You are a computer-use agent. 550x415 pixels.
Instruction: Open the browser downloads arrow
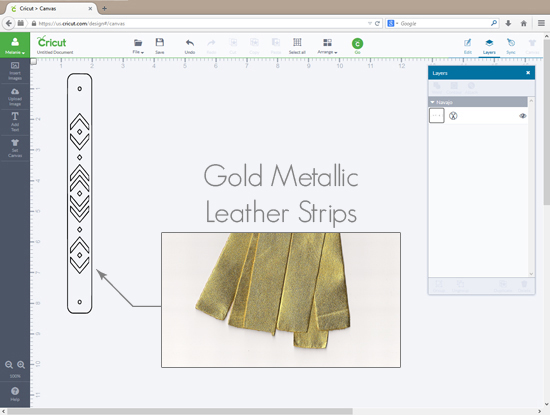pos(508,24)
